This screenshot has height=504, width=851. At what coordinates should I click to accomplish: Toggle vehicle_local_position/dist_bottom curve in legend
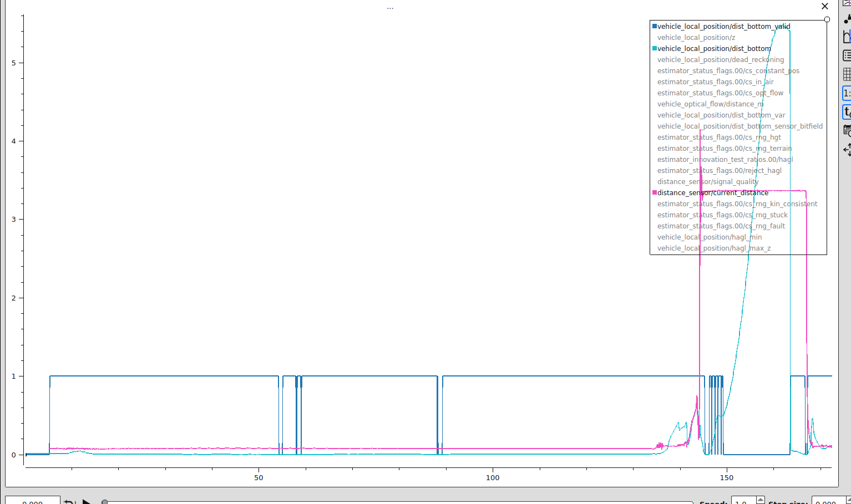click(713, 49)
